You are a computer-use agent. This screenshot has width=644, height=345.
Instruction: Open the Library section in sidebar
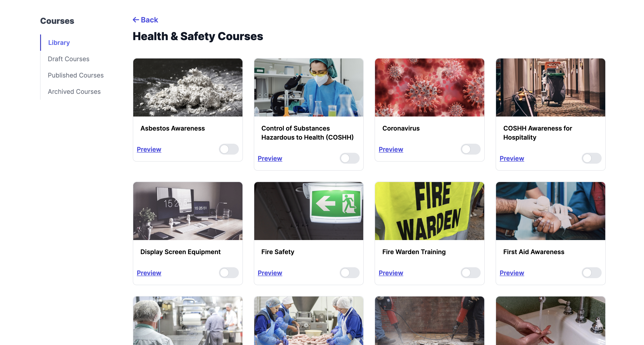coord(59,42)
